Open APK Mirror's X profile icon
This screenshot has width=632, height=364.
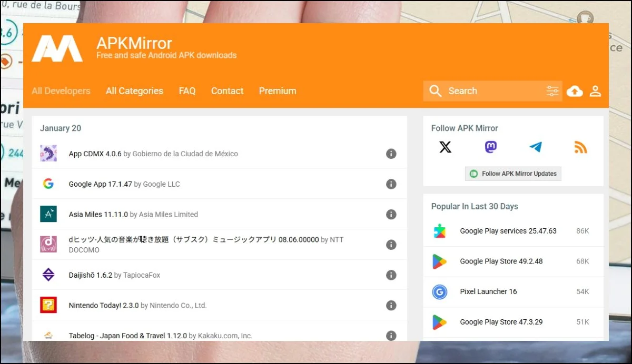pos(445,147)
